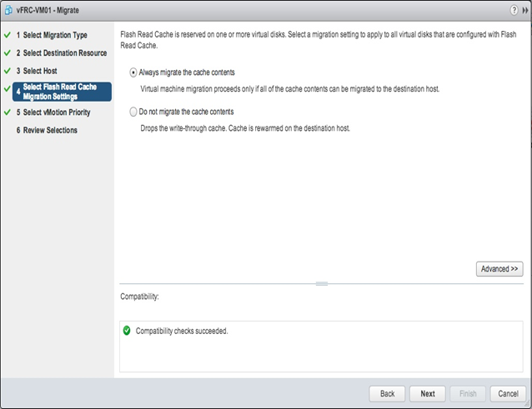Viewport: 532px width, 409px height.
Task: Cancel the migration wizard
Action: point(508,394)
